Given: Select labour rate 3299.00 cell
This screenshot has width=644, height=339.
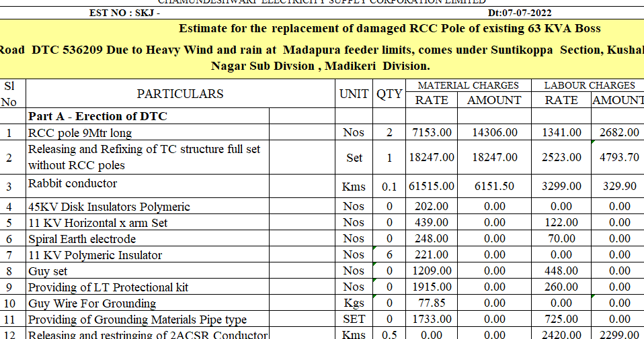Looking at the screenshot, I should [561, 186].
